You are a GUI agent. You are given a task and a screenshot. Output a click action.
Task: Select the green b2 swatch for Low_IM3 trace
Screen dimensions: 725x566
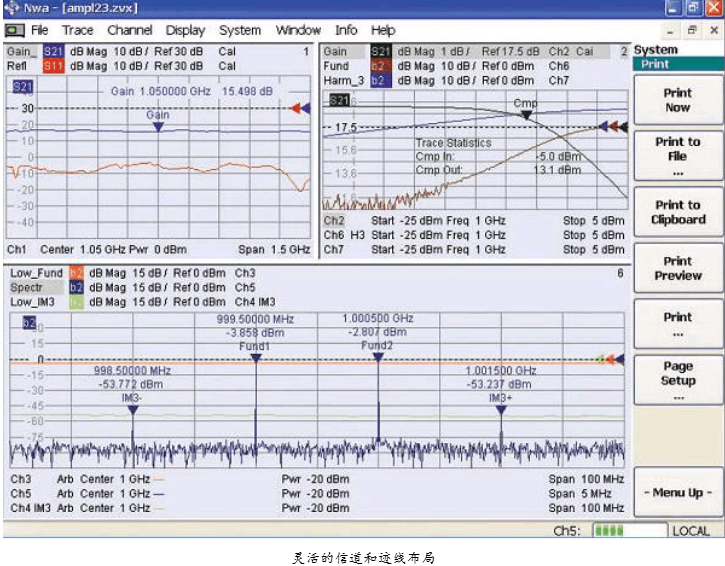point(76,301)
